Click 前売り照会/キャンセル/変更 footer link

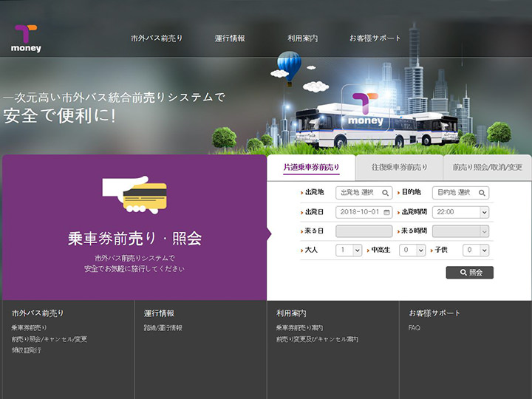(x=50, y=339)
